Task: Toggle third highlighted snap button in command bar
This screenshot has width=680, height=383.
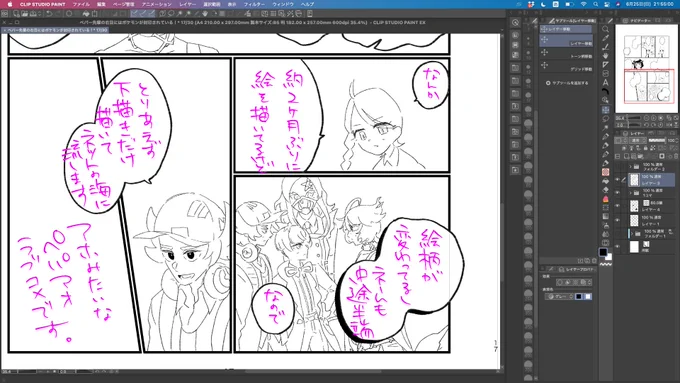Action: click(x=151, y=13)
